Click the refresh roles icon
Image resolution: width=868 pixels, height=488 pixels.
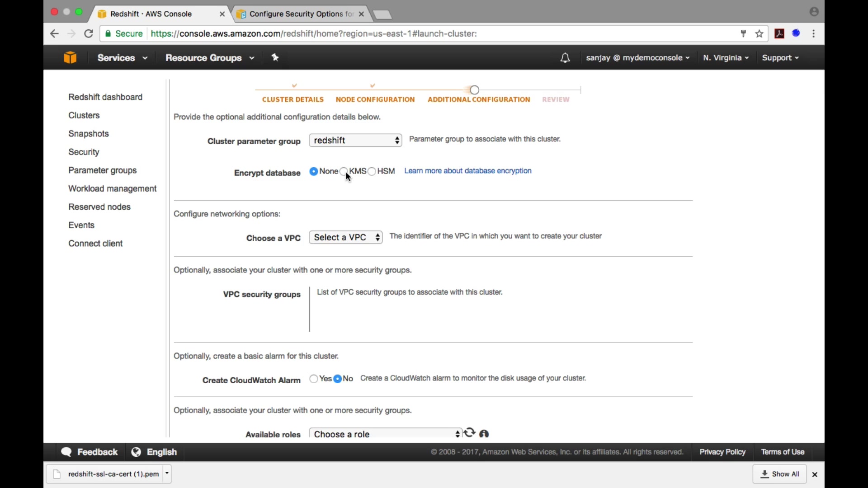click(470, 433)
